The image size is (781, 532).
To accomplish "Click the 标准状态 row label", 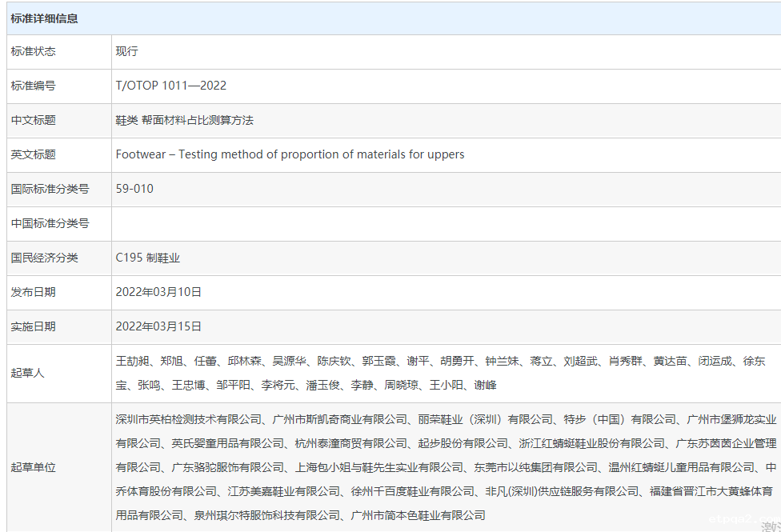I will click(x=34, y=51).
